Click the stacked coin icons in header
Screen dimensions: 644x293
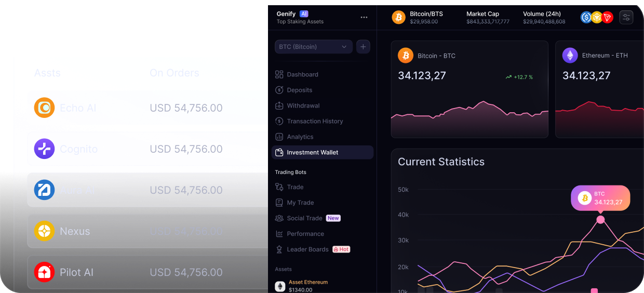pos(597,17)
